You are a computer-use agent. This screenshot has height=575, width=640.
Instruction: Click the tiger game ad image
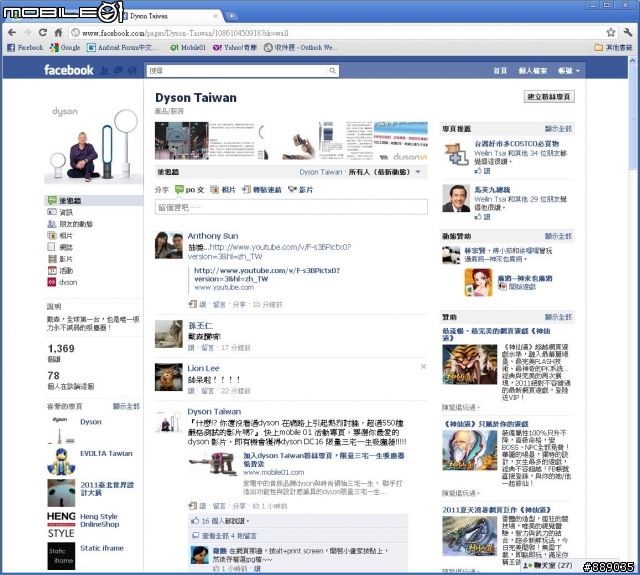pyautogui.click(x=470, y=364)
